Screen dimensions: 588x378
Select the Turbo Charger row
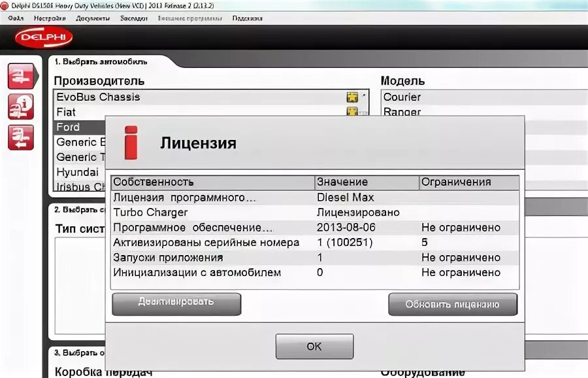click(x=315, y=213)
